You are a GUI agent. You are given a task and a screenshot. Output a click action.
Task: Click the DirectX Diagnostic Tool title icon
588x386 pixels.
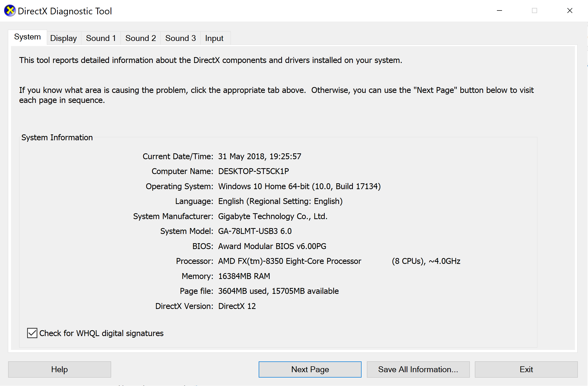(x=10, y=11)
